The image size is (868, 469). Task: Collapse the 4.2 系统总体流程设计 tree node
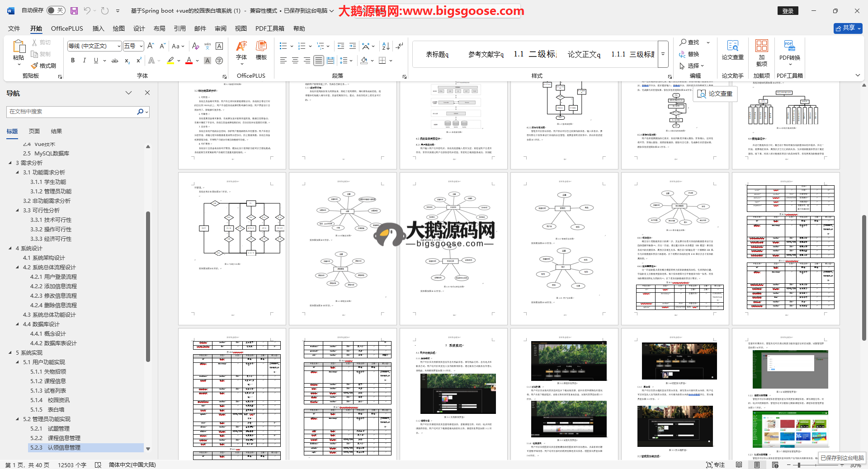(x=18, y=267)
